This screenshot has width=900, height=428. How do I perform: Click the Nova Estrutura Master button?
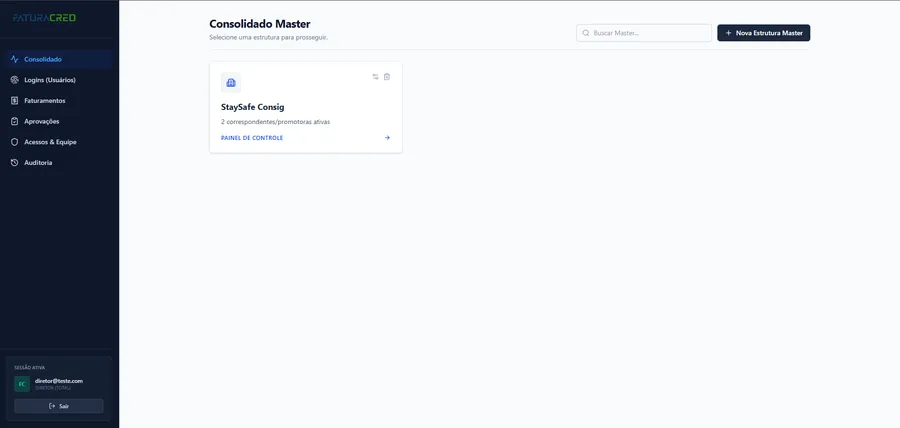[763, 33]
